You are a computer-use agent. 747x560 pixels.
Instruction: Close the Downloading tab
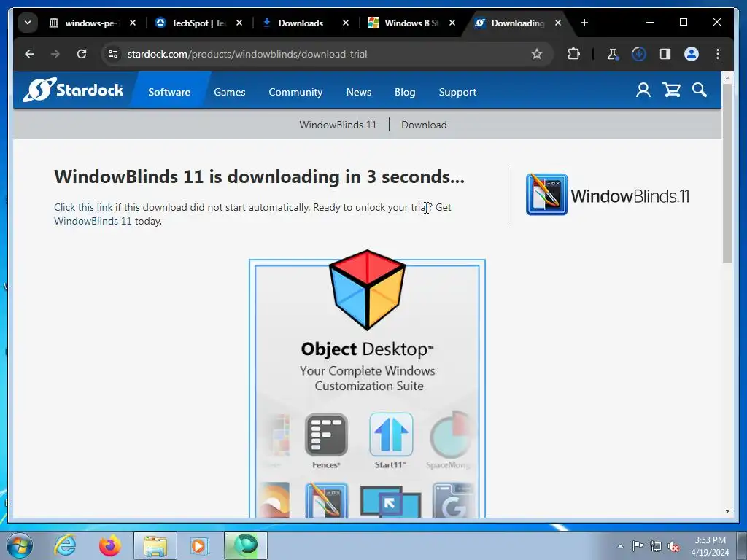[558, 23]
